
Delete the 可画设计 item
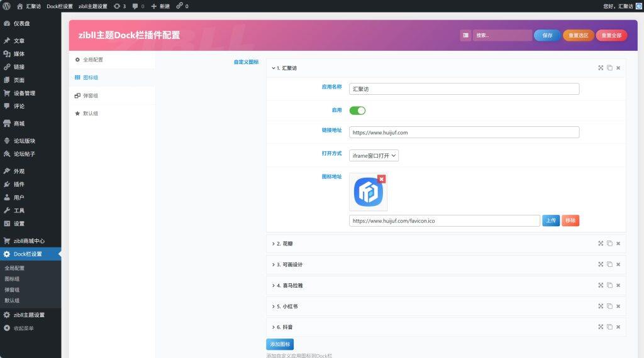[x=618, y=264]
